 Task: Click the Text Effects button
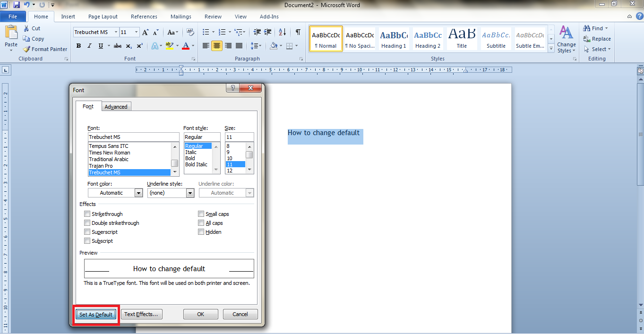[x=141, y=314]
